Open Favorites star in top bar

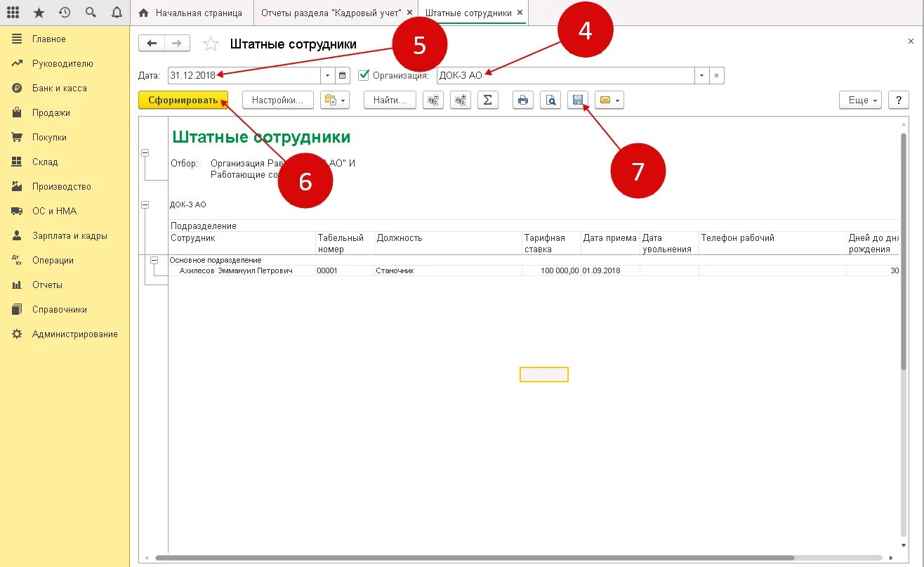point(39,13)
